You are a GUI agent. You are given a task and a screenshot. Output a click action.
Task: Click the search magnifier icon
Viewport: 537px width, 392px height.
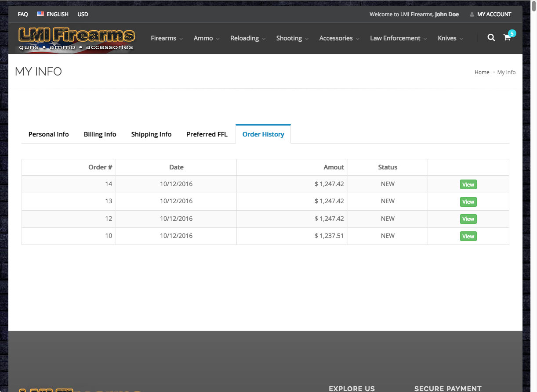coord(491,38)
